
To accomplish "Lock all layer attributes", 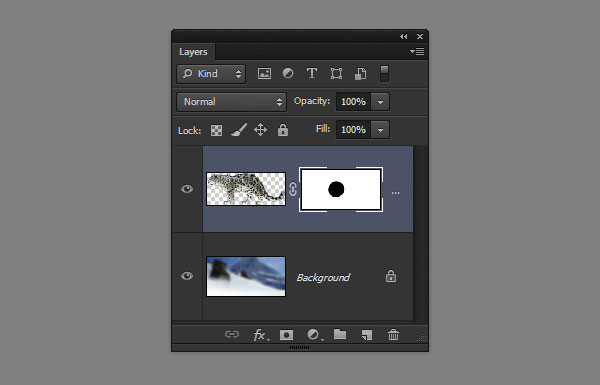I will tap(283, 130).
